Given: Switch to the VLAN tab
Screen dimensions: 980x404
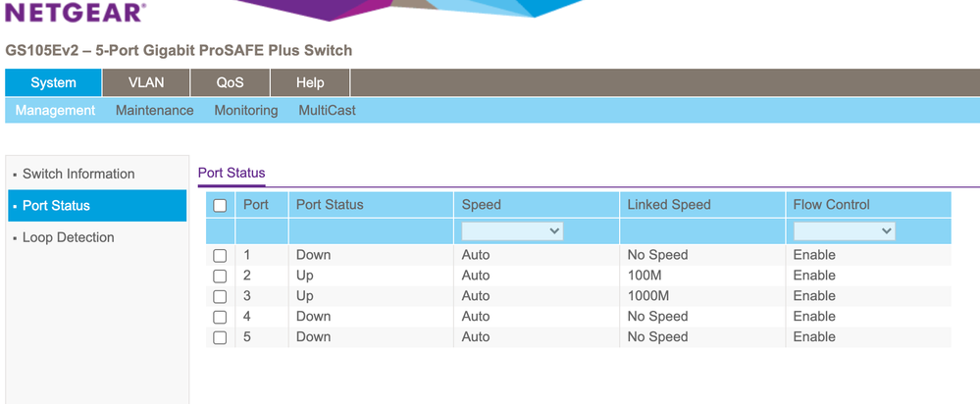Looking at the screenshot, I should point(146,82).
